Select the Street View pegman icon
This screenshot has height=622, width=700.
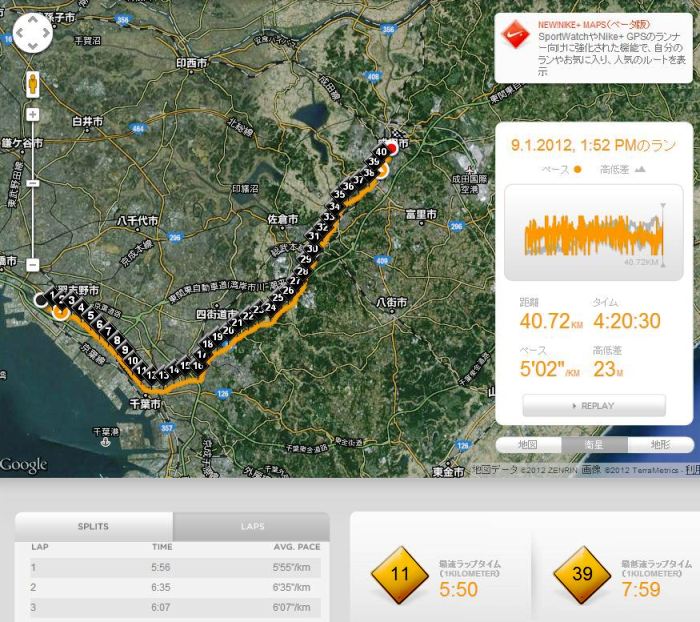pyautogui.click(x=33, y=84)
